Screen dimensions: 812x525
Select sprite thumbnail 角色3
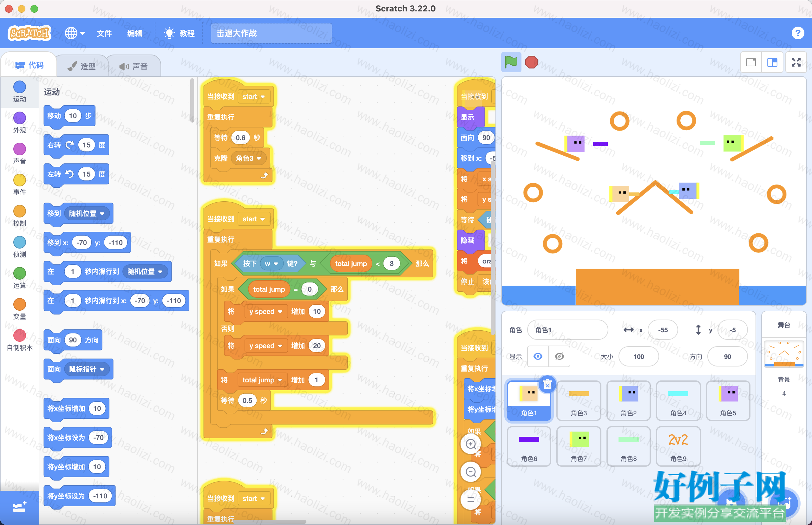pyautogui.click(x=579, y=401)
